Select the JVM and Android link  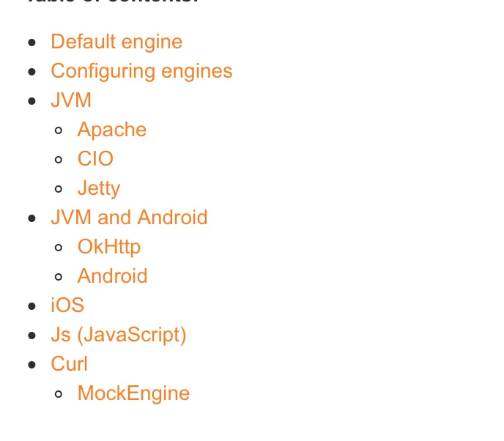click(129, 218)
